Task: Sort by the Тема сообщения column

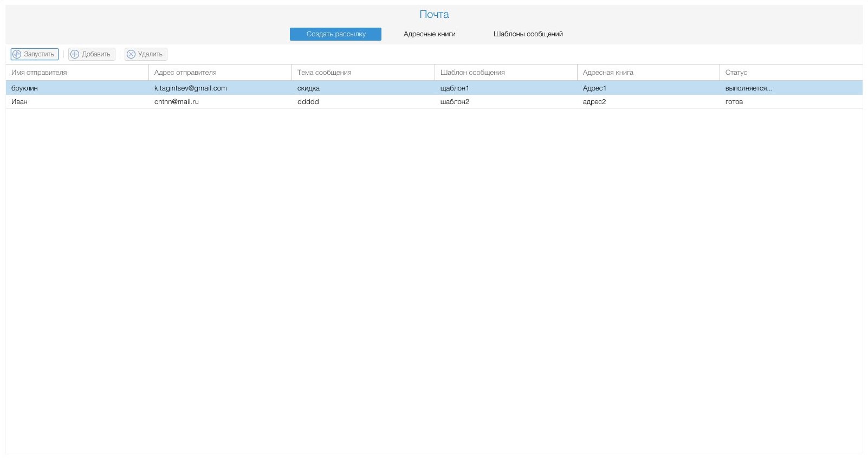Action: (324, 73)
